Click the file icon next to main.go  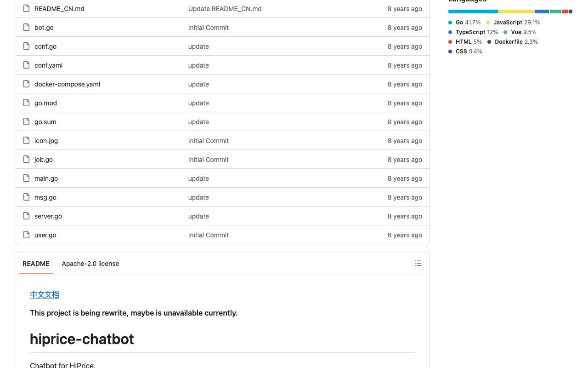click(x=27, y=178)
